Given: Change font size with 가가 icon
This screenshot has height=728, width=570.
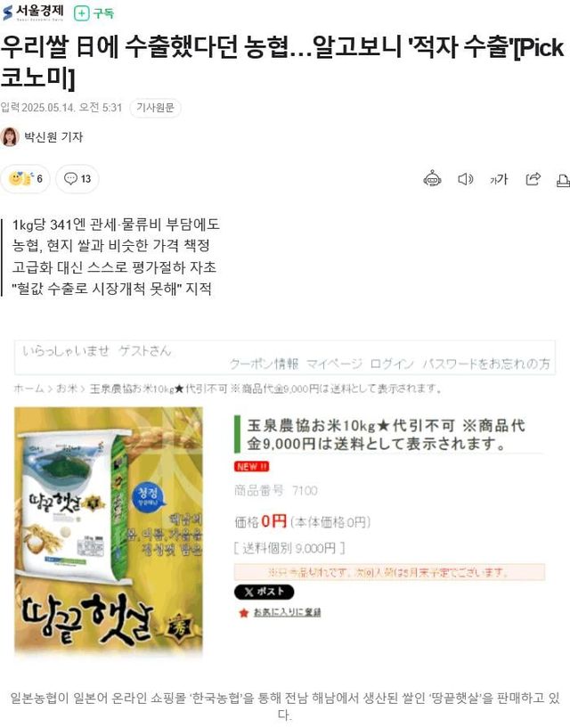Looking at the screenshot, I should pos(499,179).
